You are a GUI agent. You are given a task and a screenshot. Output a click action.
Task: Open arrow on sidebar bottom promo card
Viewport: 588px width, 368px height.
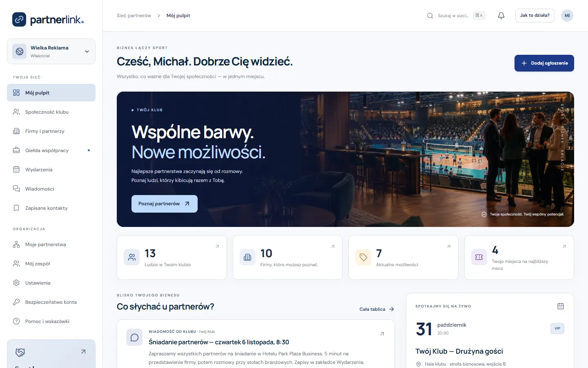(x=83, y=352)
